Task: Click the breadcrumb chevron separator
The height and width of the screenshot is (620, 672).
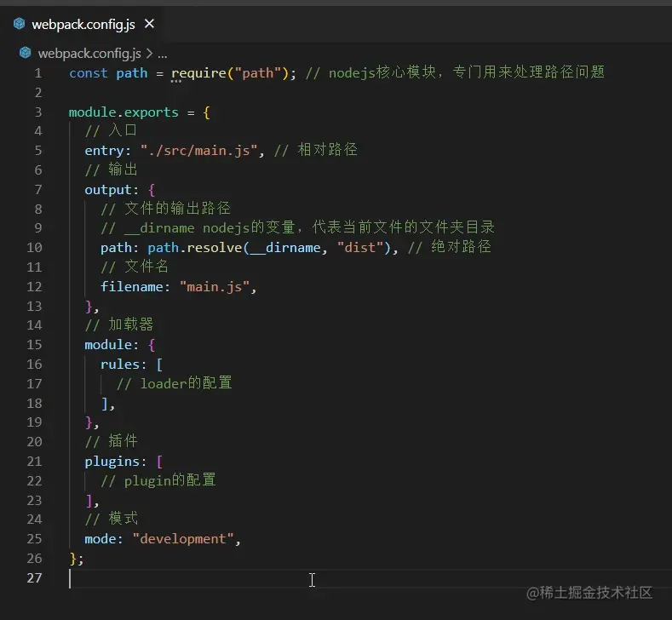Action: point(149,54)
